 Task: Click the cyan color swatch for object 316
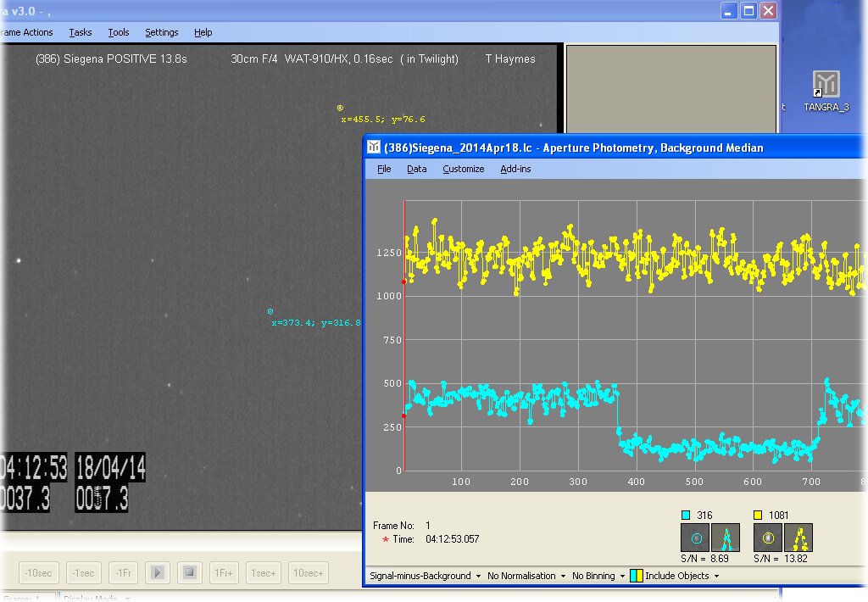coord(687,516)
